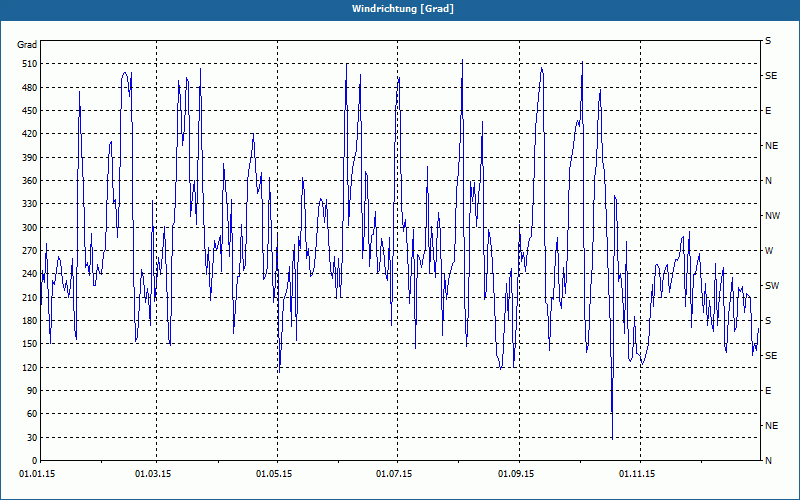This screenshot has height=500, width=800.
Task: Click the 450 degree axis label
Action: [30, 111]
